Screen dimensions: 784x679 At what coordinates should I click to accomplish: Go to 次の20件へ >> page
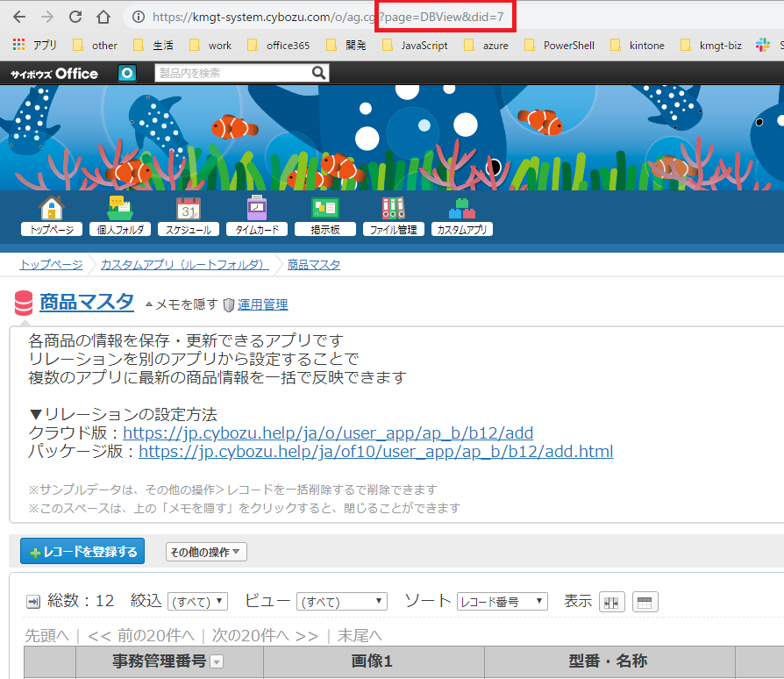coord(265,635)
